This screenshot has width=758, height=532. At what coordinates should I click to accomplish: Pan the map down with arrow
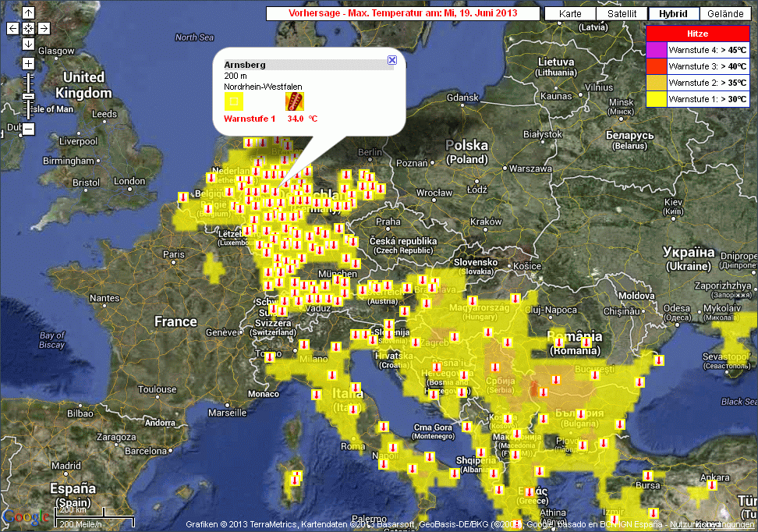[x=28, y=44]
